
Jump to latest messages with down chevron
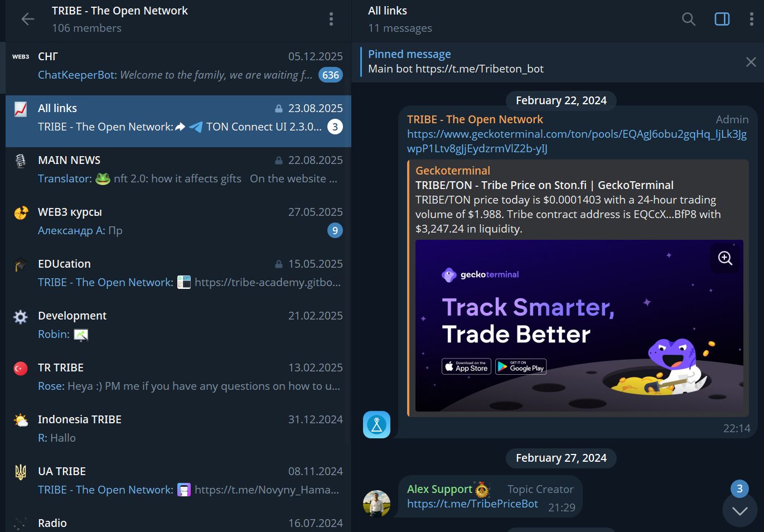click(740, 510)
